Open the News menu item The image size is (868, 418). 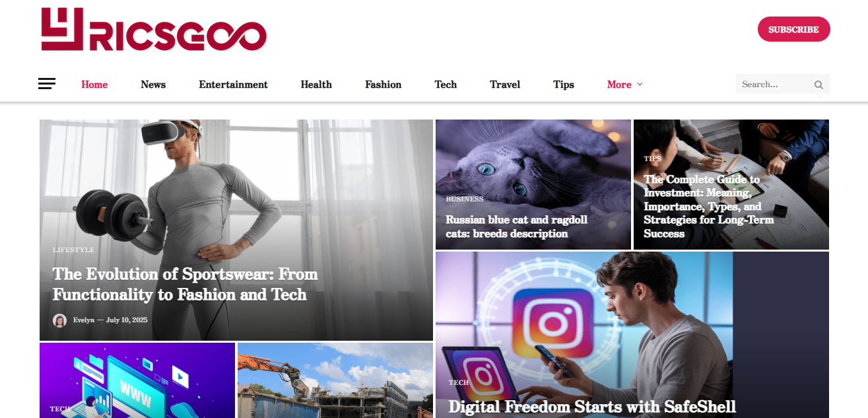[153, 85]
